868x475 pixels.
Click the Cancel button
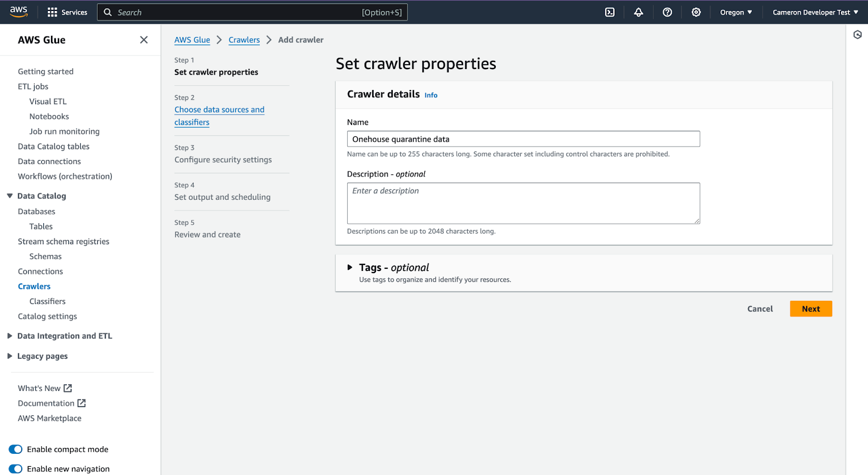760,309
